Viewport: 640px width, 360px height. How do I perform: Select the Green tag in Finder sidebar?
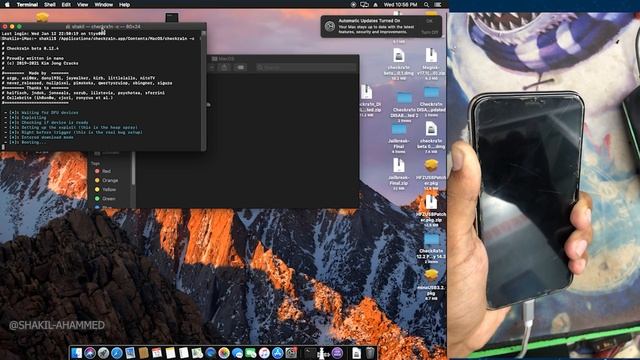(105, 198)
